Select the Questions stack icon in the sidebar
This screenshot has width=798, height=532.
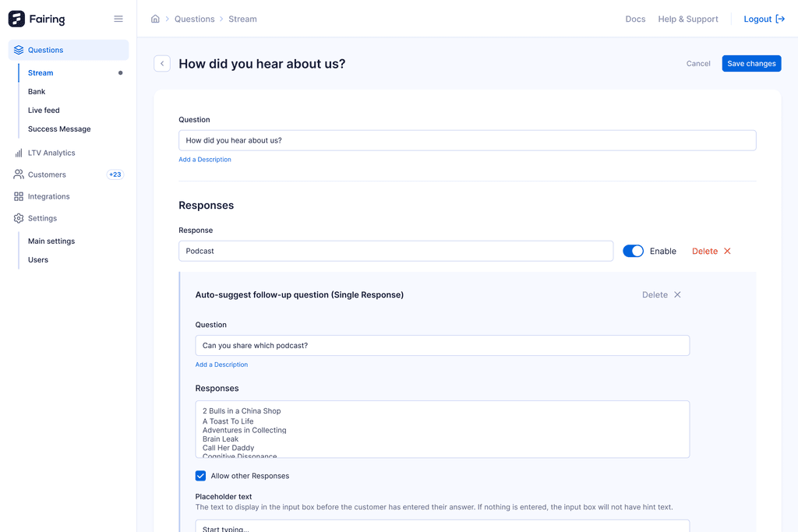(17, 49)
